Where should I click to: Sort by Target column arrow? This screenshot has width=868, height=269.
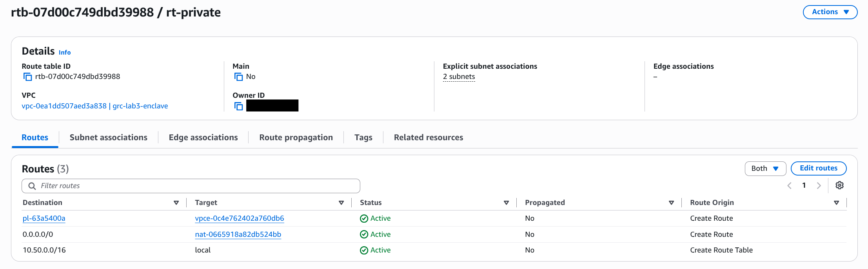point(341,203)
